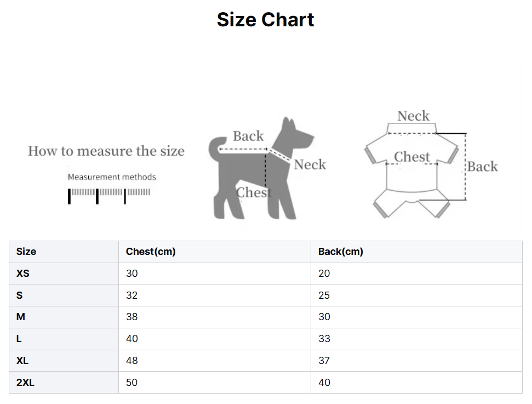Click chest value 32 in the S row

(x=132, y=295)
